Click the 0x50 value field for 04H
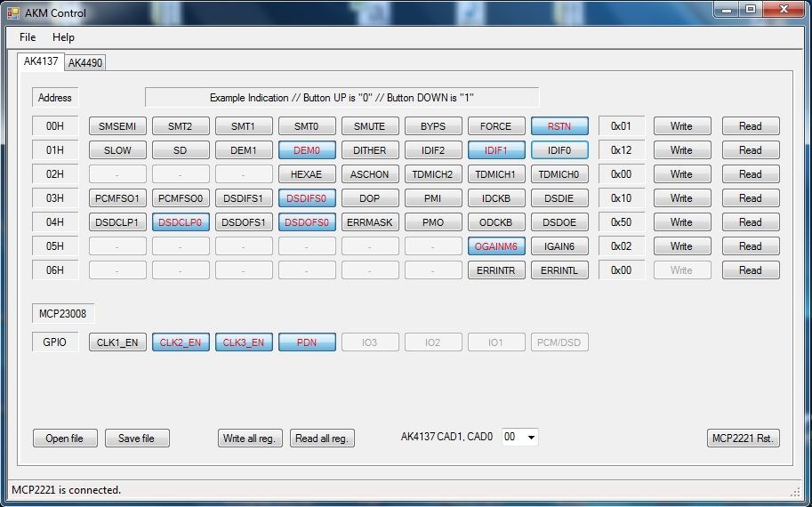 tap(621, 222)
